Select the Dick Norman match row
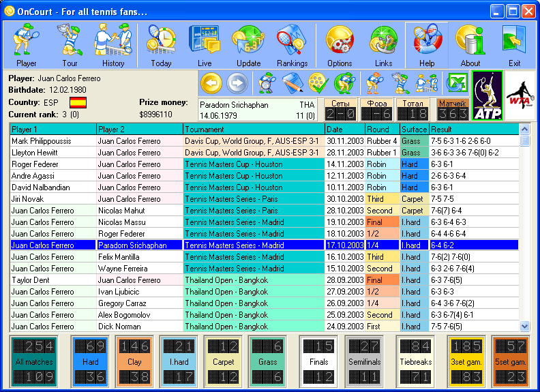The width and height of the screenshot is (540, 392). coord(264,326)
